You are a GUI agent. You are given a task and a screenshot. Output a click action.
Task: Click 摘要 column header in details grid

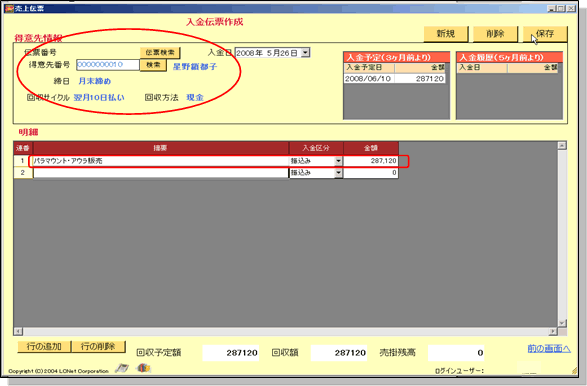[x=161, y=148]
